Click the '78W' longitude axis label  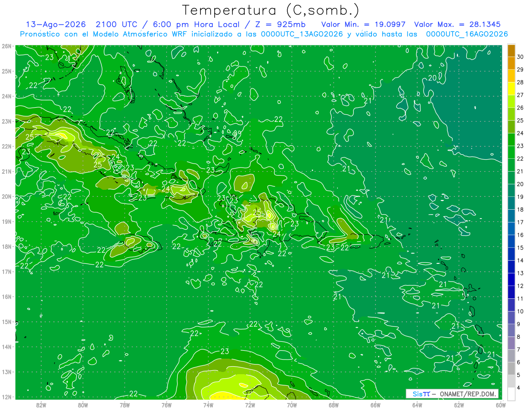click(125, 405)
